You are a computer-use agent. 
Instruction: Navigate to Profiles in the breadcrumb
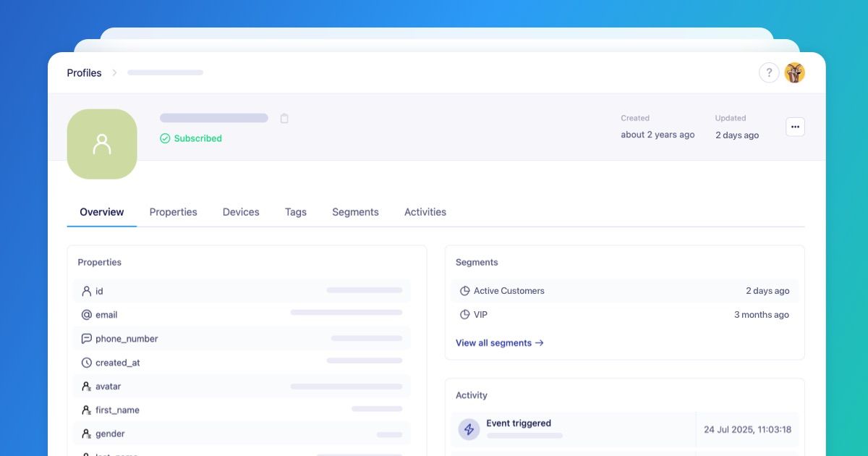[84, 73]
